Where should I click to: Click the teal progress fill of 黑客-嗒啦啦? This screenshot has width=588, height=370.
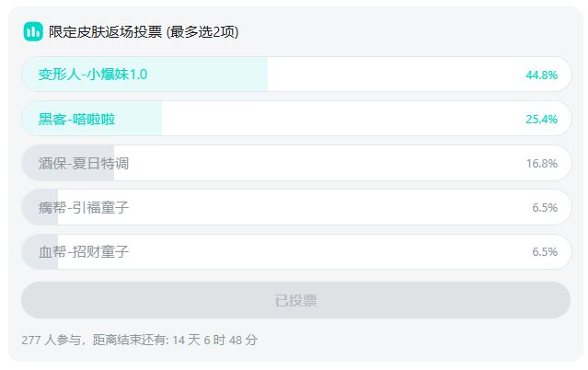[91, 119]
